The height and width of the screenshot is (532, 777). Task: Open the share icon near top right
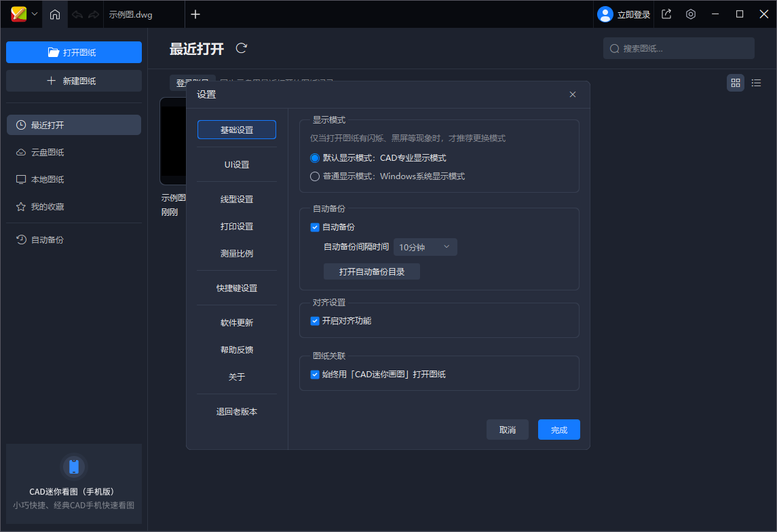point(666,14)
